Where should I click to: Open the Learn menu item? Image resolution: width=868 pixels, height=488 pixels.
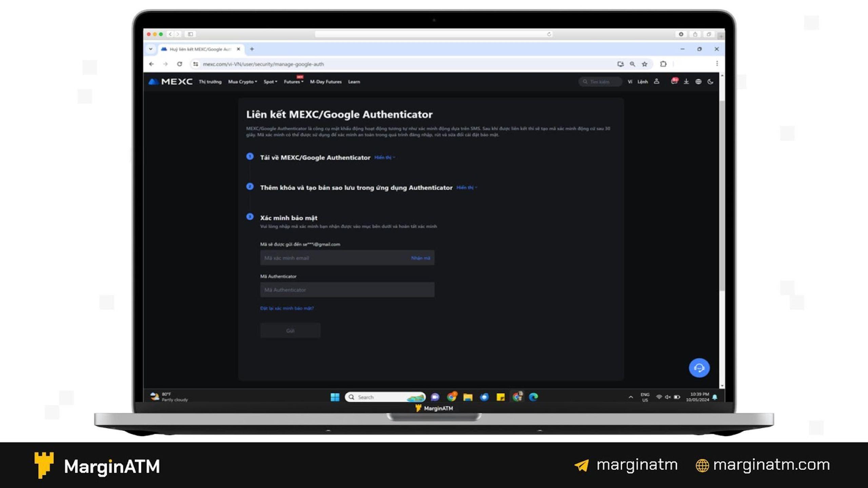(354, 82)
